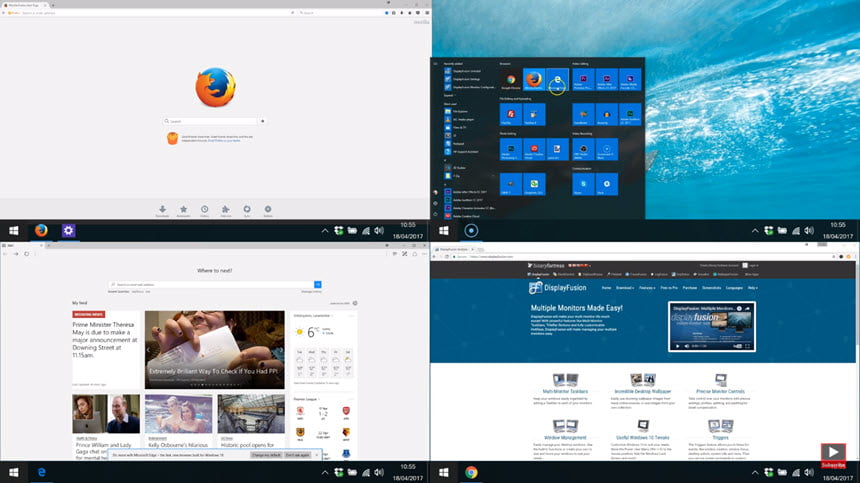Click Chrome icon on bottom-right taskbar
The height and width of the screenshot is (483, 860).
click(471, 472)
